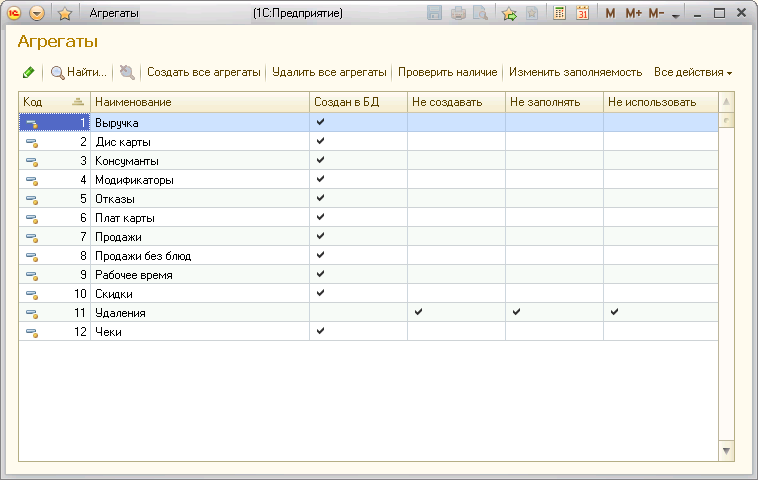Open the calculator icon in title bar
The image size is (758, 480).
[559, 14]
